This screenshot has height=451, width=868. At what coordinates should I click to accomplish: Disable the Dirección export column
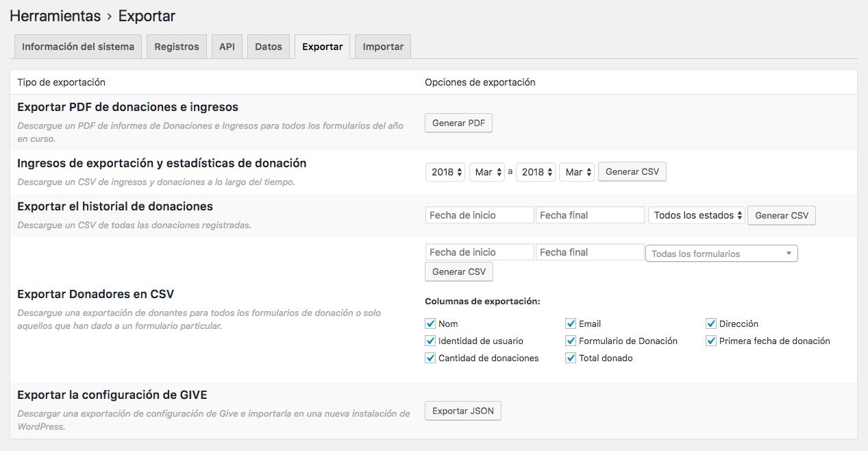(711, 324)
